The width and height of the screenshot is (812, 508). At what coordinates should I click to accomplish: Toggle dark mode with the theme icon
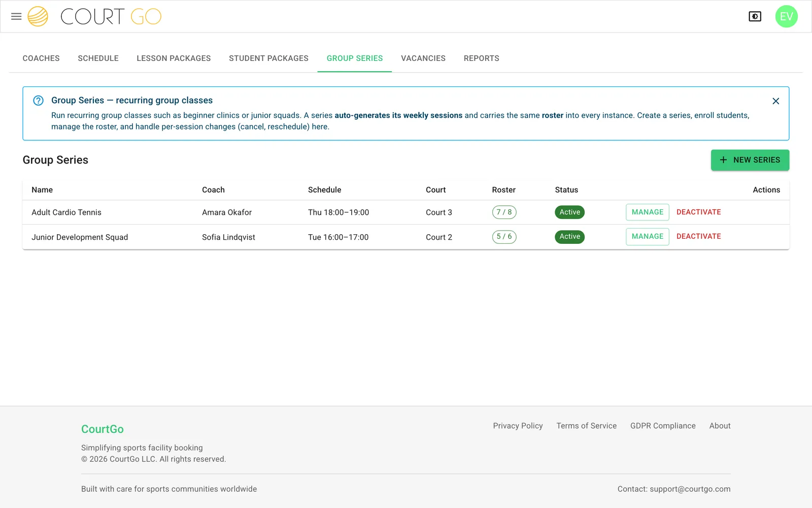pyautogui.click(x=755, y=16)
